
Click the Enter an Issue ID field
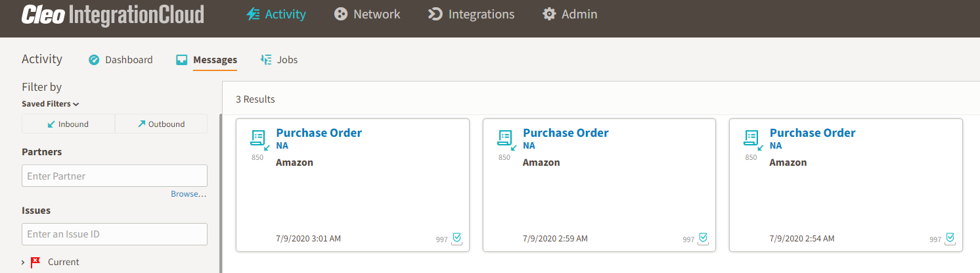pyautogui.click(x=114, y=234)
